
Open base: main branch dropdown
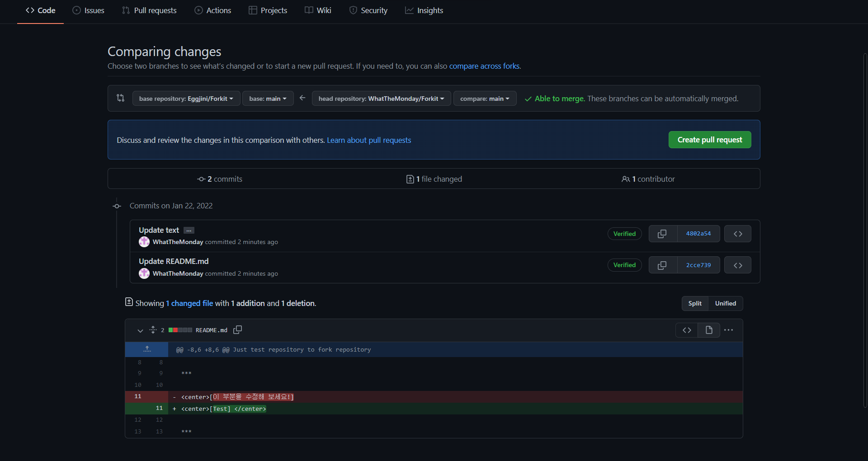(268, 99)
